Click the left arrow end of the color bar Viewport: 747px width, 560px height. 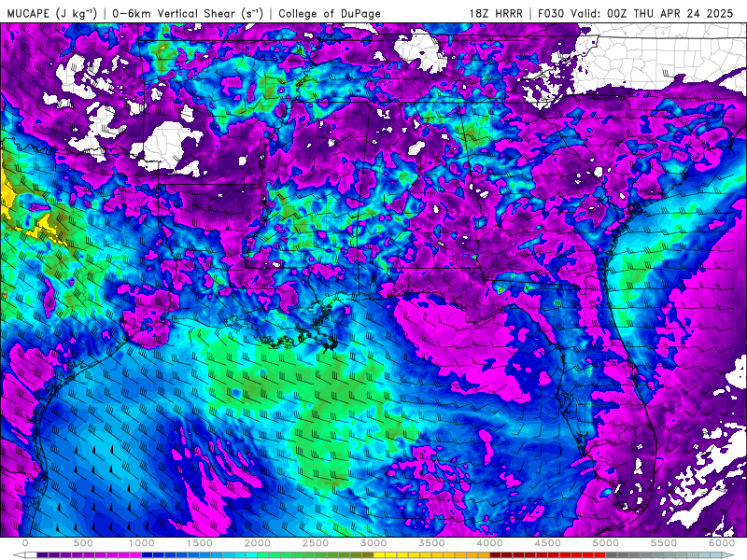coord(19,555)
